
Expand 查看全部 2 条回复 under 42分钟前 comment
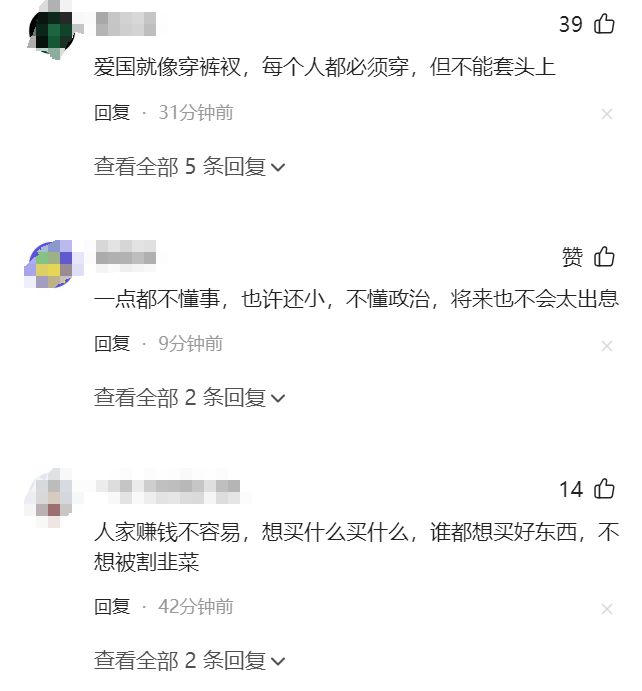click(x=189, y=661)
